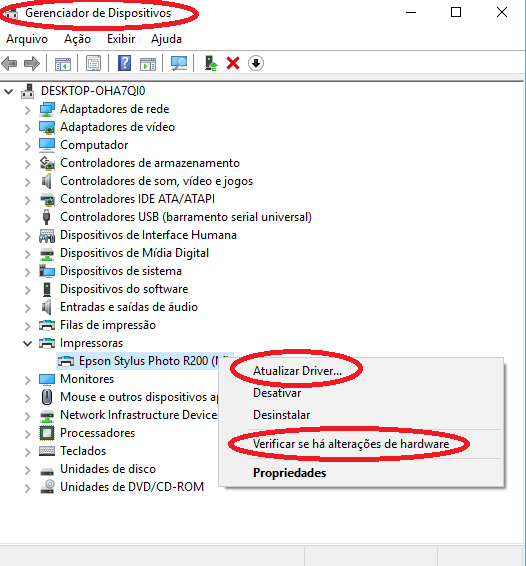Click the Scan for hardware changes monitor icon

click(179, 64)
